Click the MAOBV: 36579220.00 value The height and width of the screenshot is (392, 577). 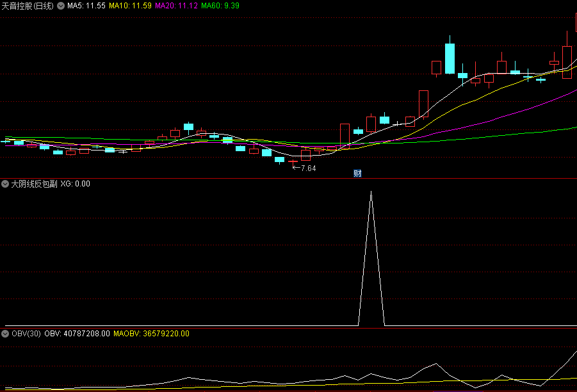pyautogui.click(x=151, y=334)
